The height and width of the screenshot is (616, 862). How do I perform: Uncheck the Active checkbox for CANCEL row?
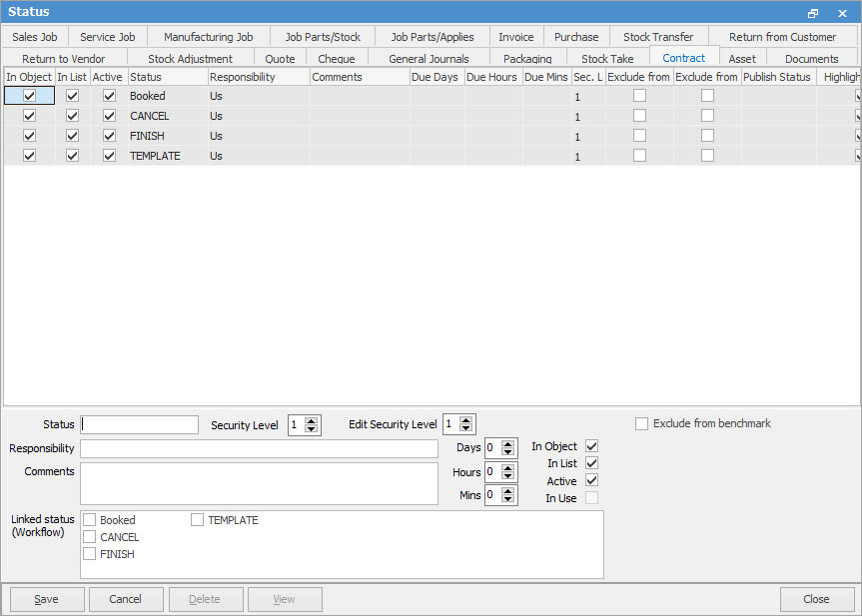point(109,116)
